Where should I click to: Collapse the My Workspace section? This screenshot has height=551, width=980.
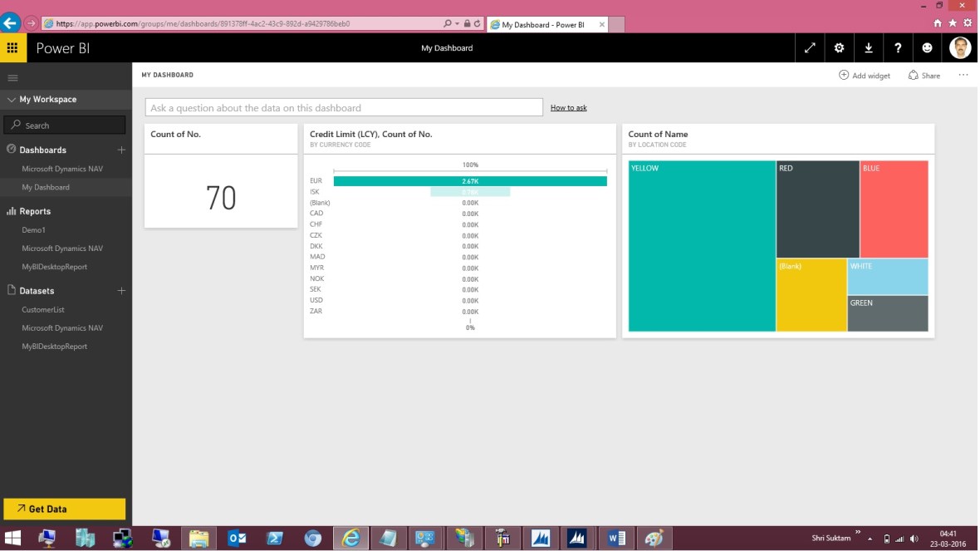click(x=11, y=99)
